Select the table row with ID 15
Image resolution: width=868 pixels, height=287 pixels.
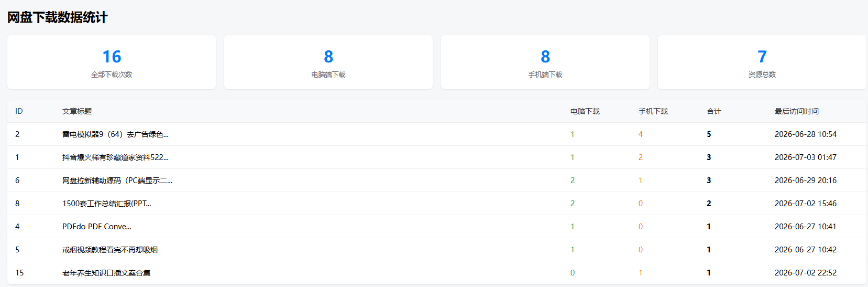click(437, 273)
